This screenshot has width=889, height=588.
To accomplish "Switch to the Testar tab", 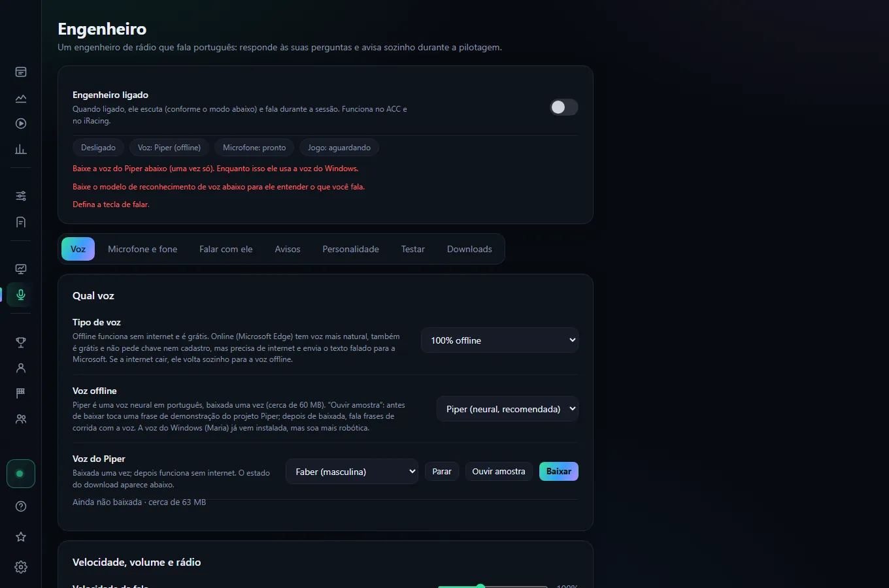I will click(413, 249).
